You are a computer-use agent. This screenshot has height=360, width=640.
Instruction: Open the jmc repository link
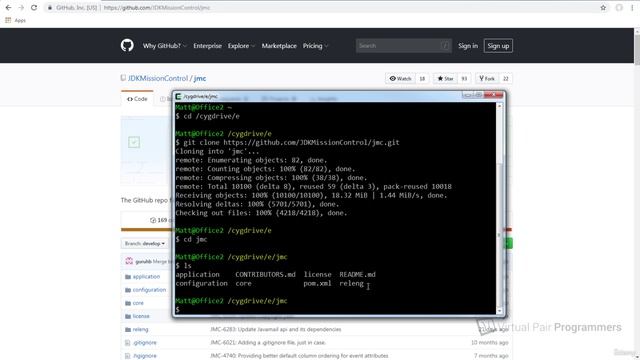tap(200, 78)
